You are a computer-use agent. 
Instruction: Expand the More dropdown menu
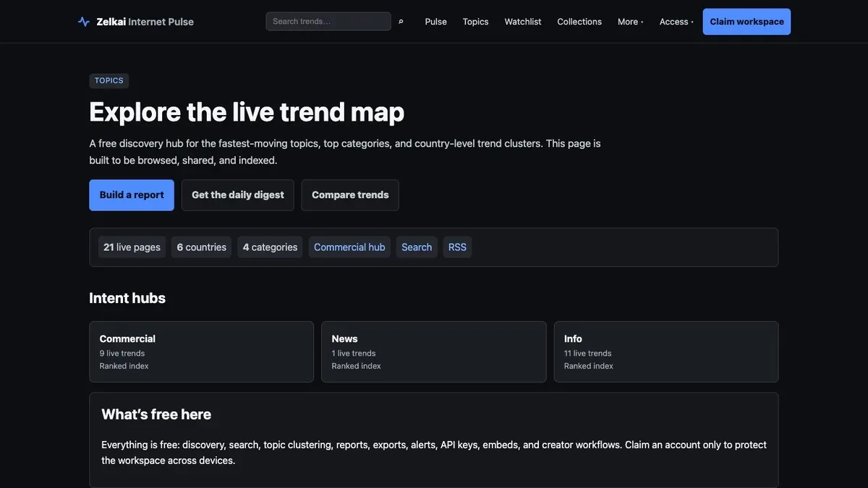630,22
